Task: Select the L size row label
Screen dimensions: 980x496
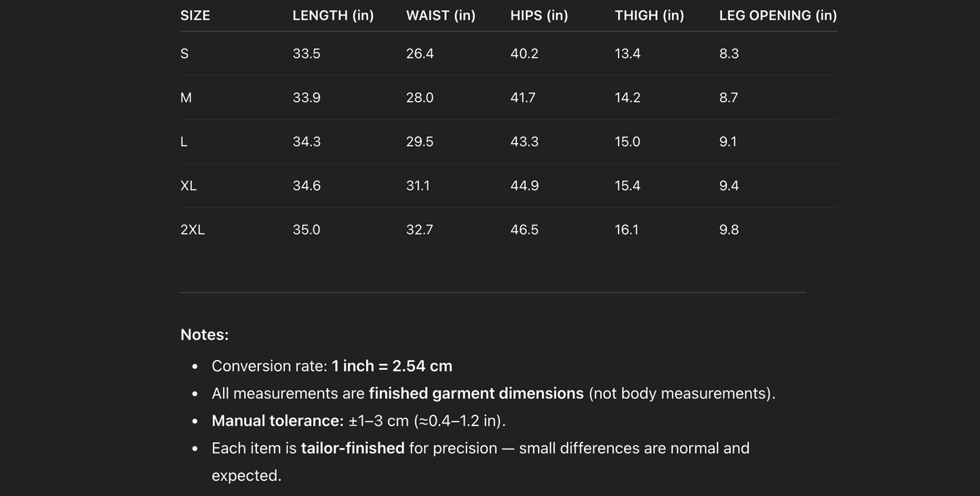Action: [184, 142]
